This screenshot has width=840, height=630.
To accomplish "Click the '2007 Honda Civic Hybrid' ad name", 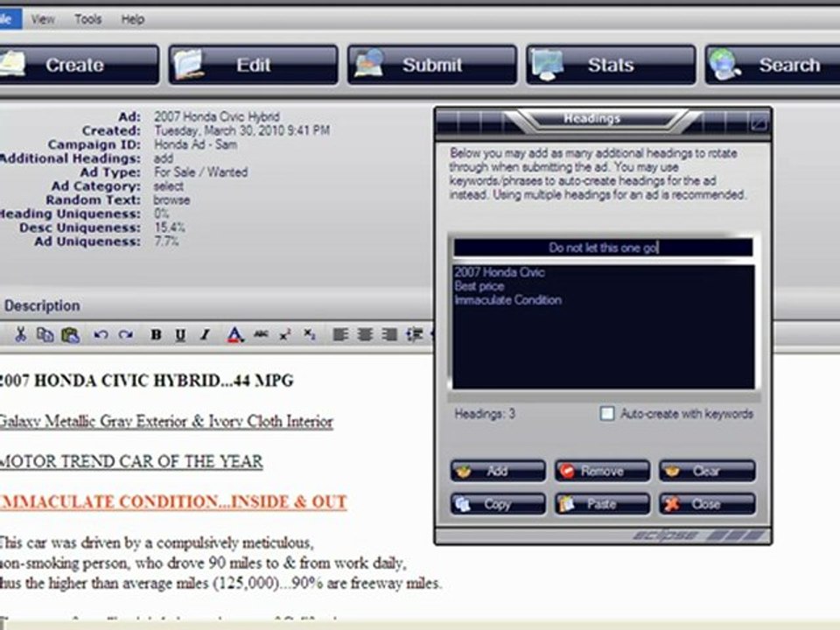I will coord(217,116).
